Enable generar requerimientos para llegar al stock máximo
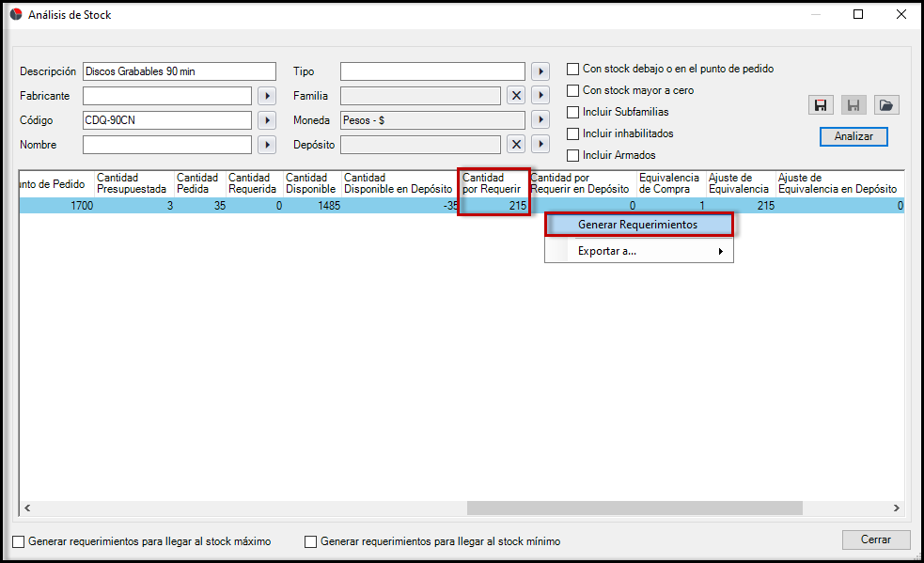Screen dimensions: 924x563 (19, 541)
